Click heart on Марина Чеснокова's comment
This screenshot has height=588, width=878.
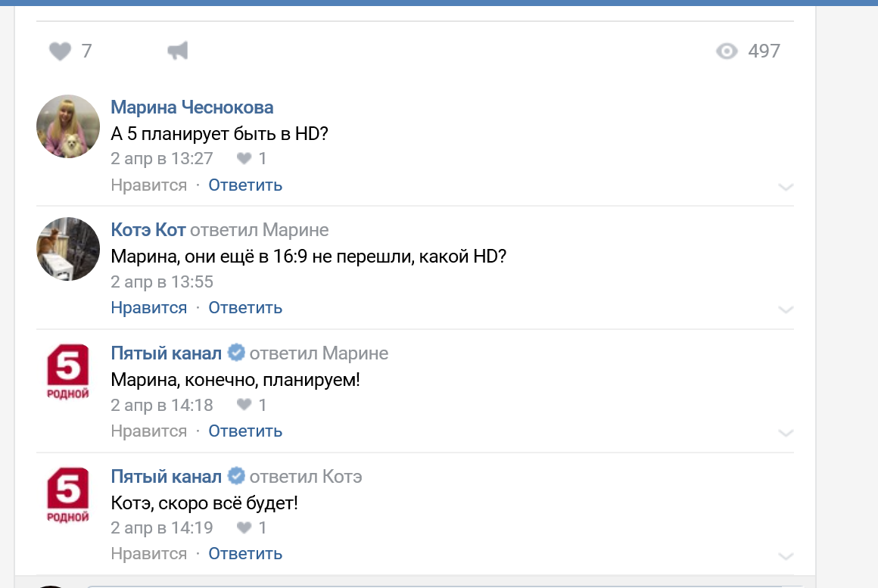pyautogui.click(x=244, y=159)
